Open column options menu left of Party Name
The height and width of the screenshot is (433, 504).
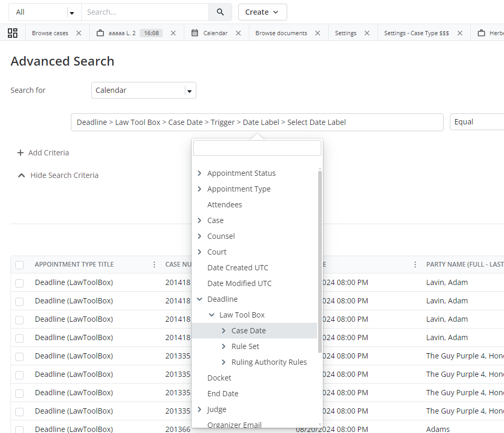tap(415, 265)
